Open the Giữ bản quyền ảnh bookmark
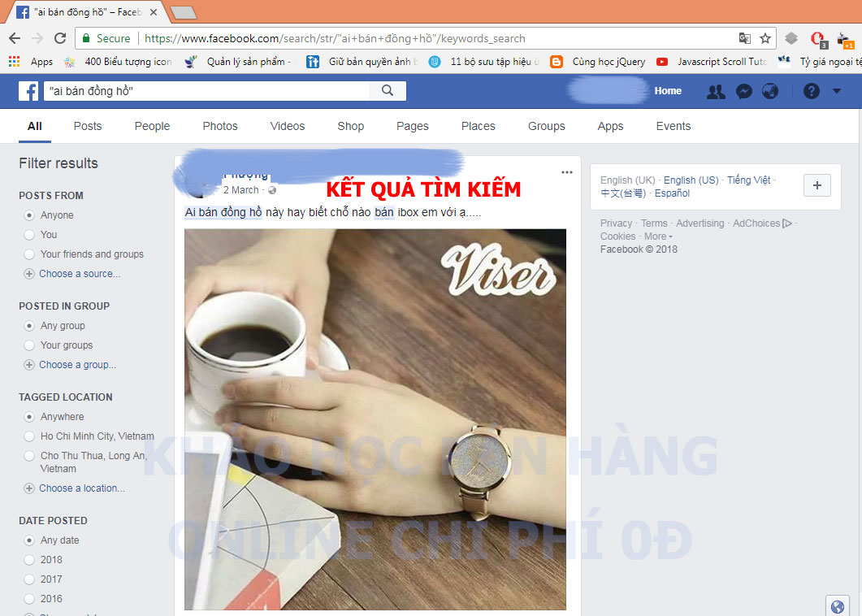The width and height of the screenshot is (862, 616). (x=362, y=62)
